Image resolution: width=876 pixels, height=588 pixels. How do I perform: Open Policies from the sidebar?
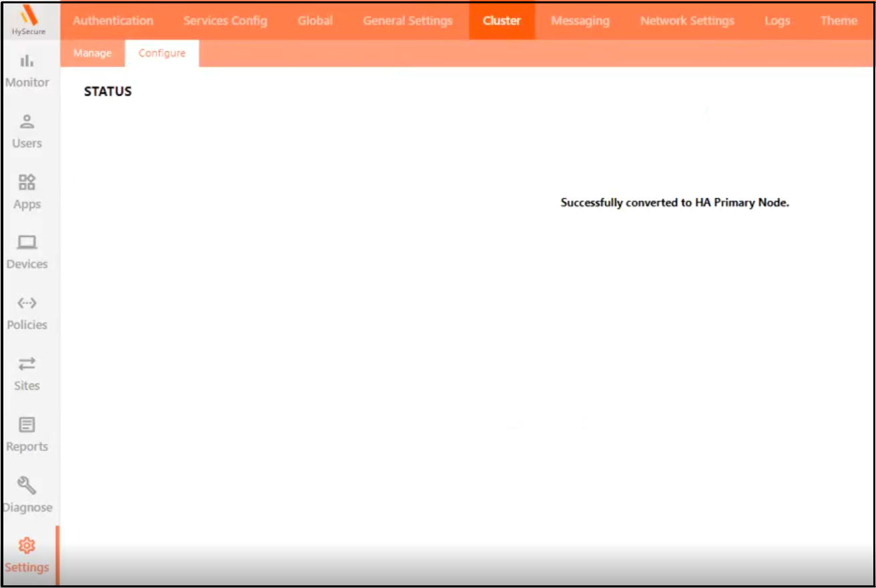pos(27,304)
